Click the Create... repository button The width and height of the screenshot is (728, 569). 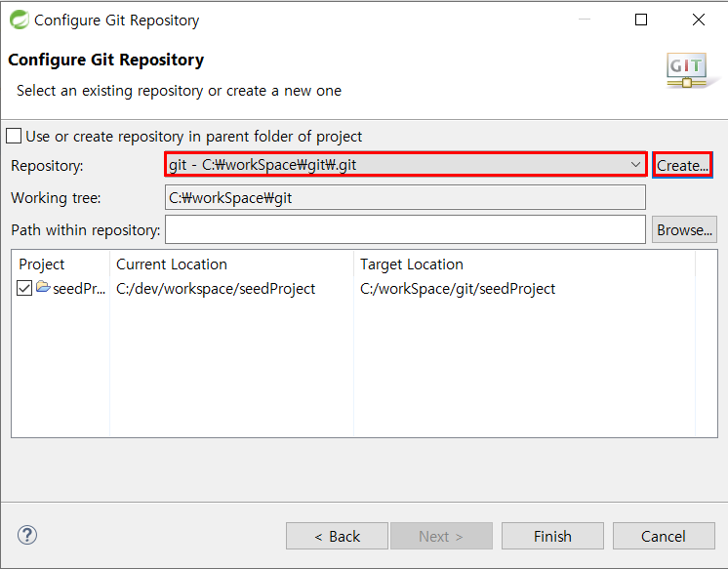tap(682, 165)
